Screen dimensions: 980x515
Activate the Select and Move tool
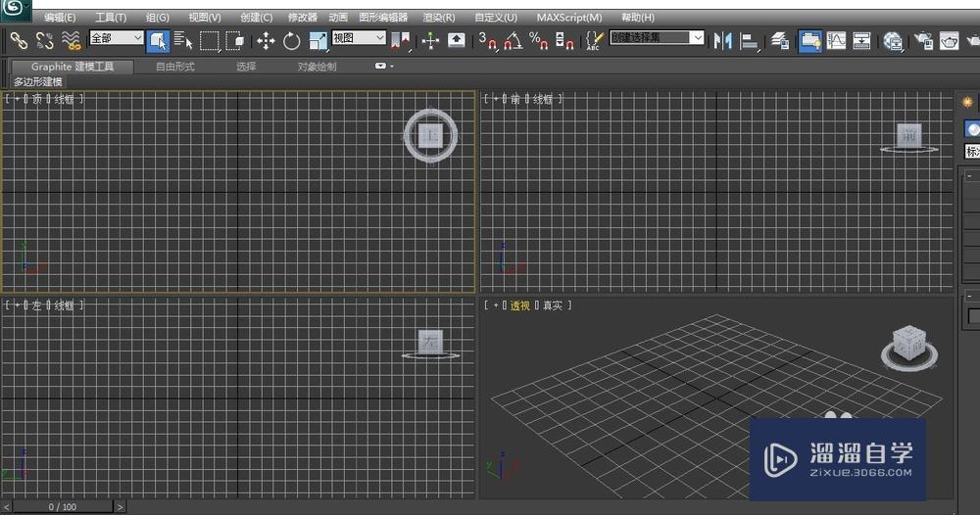tap(266, 40)
